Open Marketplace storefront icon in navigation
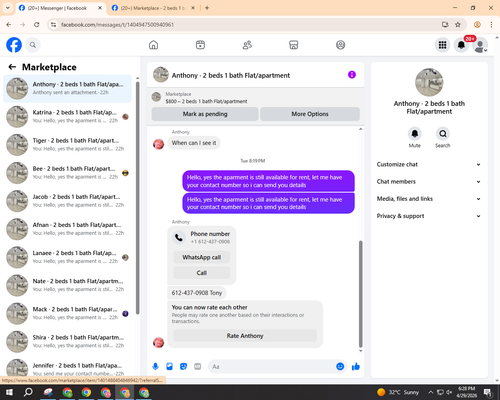500x400 pixels. point(294,45)
